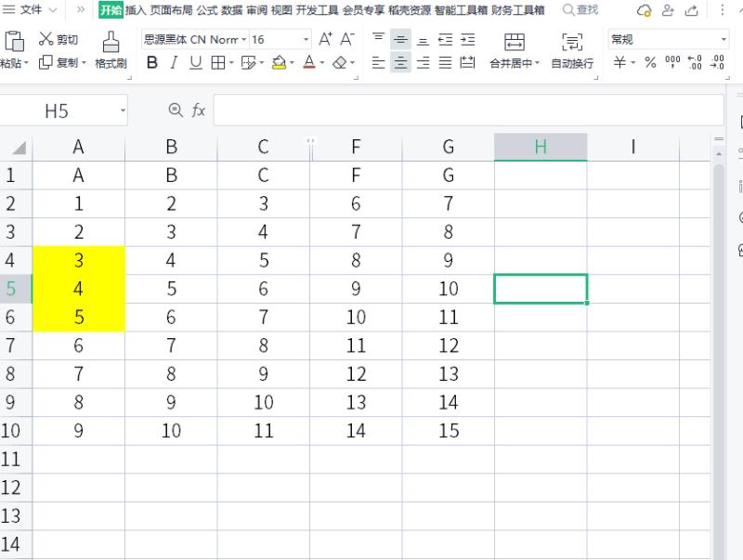Image resolution: width=743 pixels, height=560 pixels.
Task: Enable auto wrap text (自动换行)
Action: coord(572,51)
